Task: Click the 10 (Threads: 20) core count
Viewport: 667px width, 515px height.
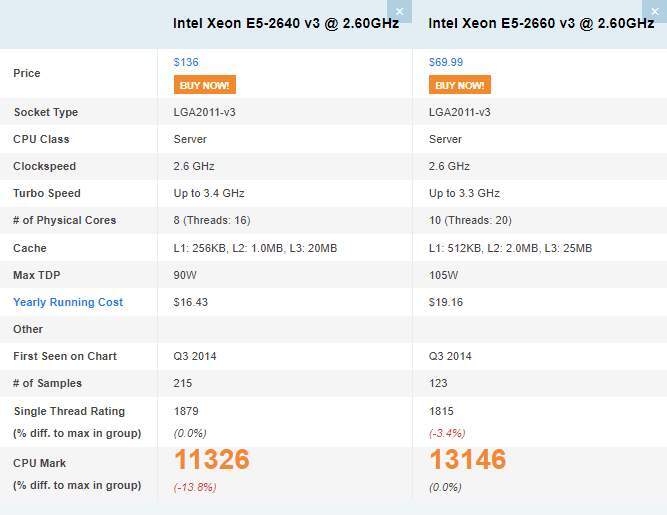Action: pos(470,220)
